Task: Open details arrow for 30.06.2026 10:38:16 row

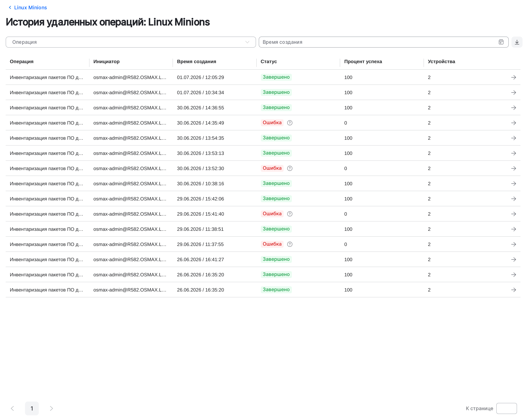Action: pyautogui.click(x=514, y=184)
